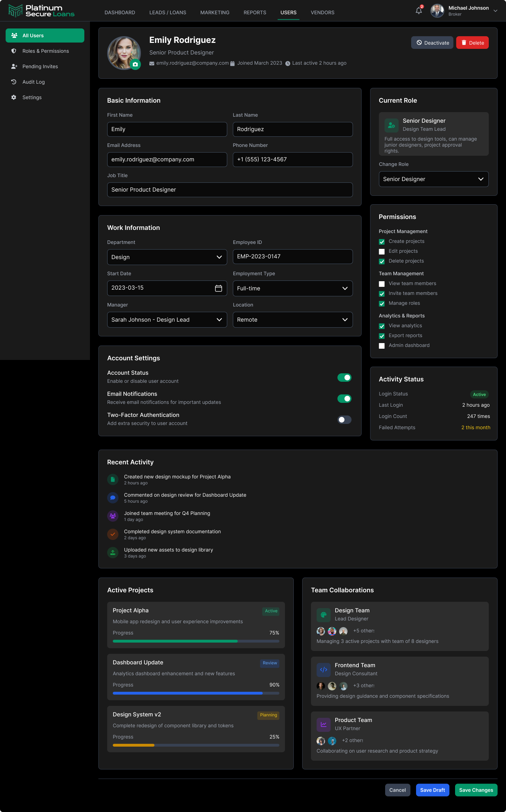Expand the user menu chevron beside Michael Johnson
This screenshot has width=506, height=812.
pos(495,11)
